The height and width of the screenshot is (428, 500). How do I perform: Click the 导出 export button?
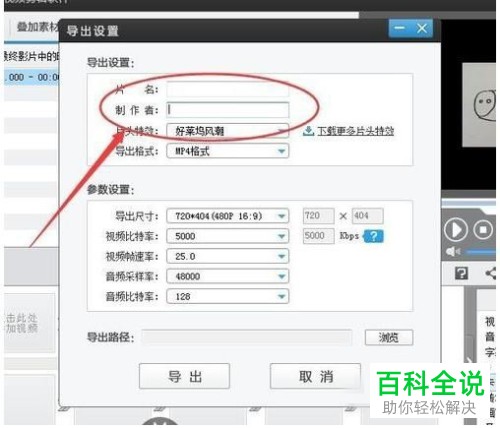coord(184,376)
